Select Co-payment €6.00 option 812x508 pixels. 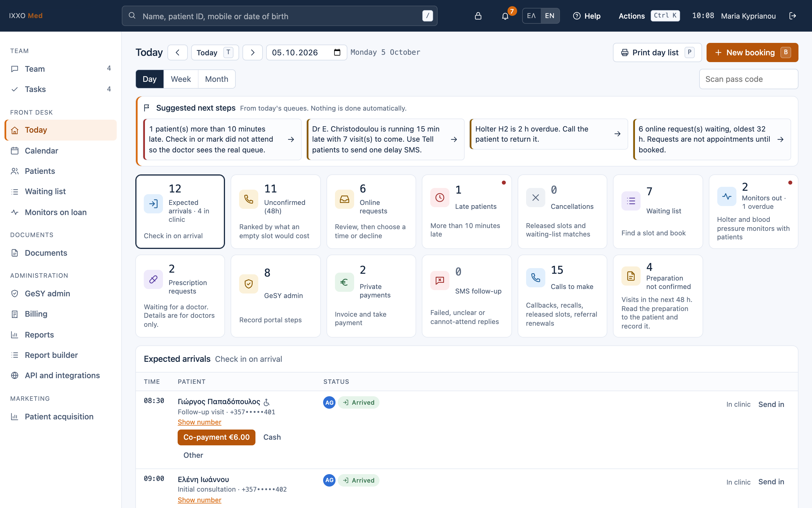(217, 437)
